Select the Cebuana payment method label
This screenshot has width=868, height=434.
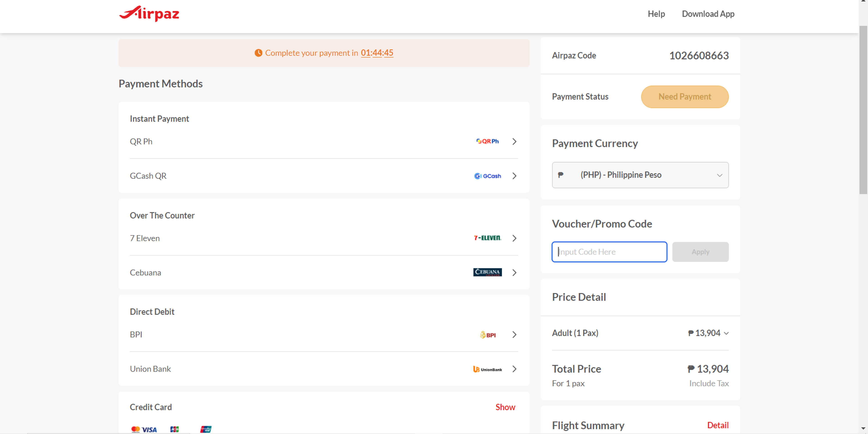pos(145,273)
